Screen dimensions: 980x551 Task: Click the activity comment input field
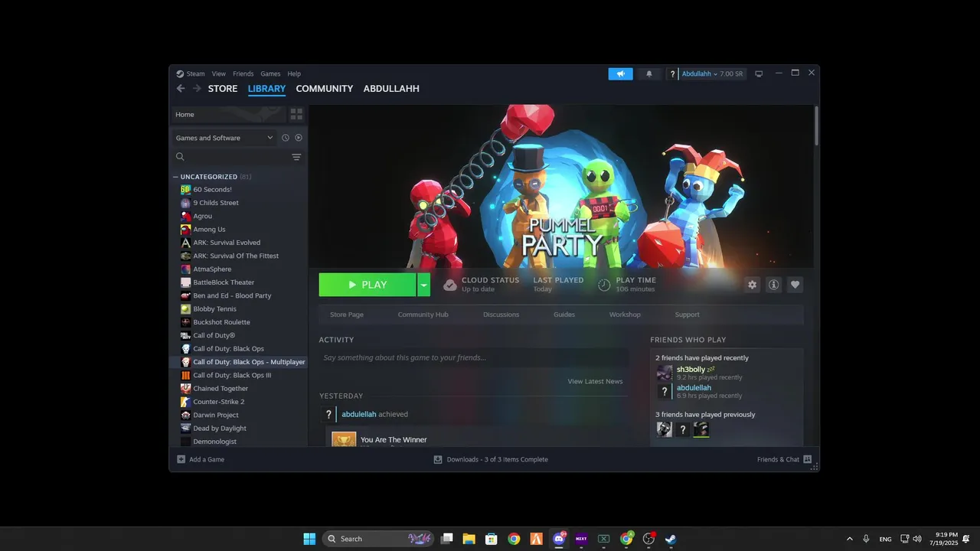coord(474,357)
